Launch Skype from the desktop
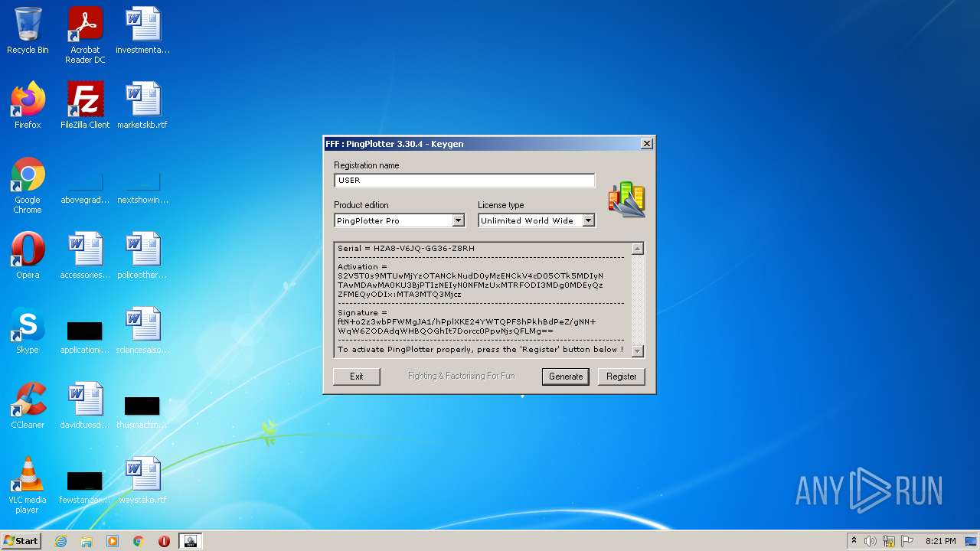The width and height of the screenshot is (980, 551). pos(28,331)
